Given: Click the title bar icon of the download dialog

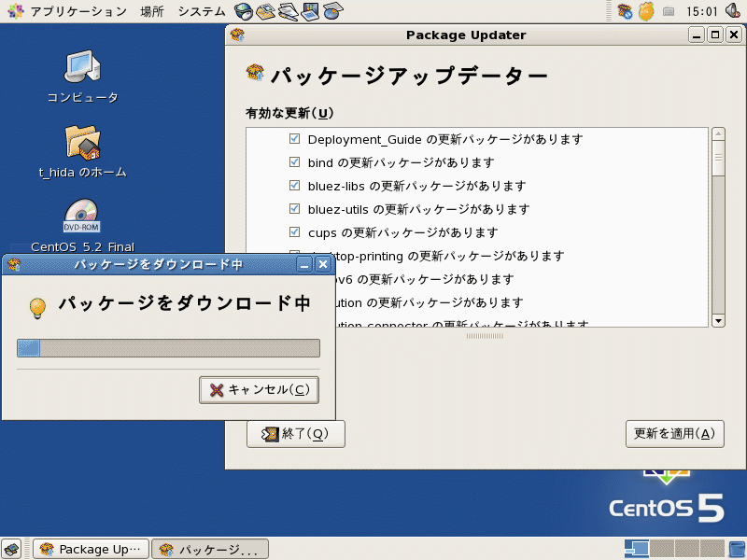Looking at the screenshot, I should tap(14, 264).
